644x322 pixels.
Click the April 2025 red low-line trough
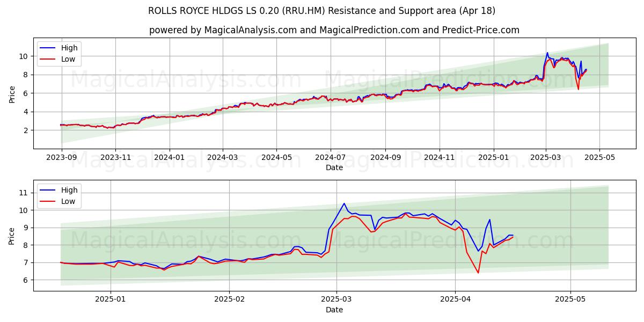point(478,273)
